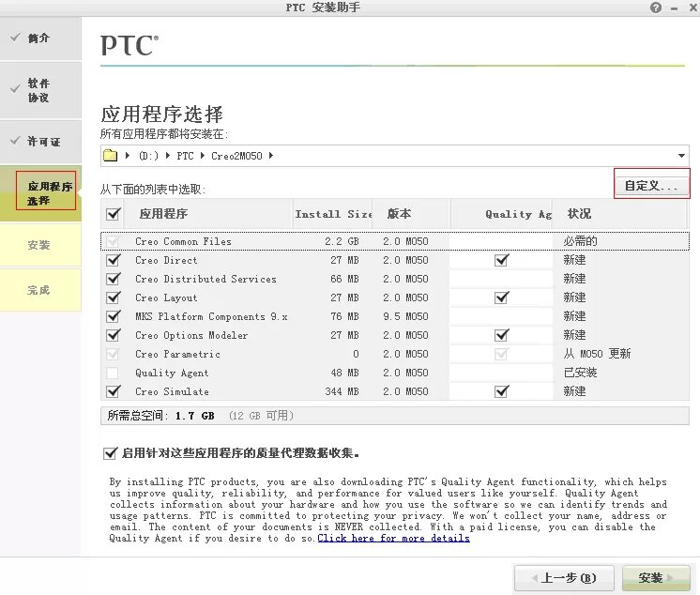Viewport: 700px width, 595px height.
Task: Go to the 简介 step
Action: (38, 38)
